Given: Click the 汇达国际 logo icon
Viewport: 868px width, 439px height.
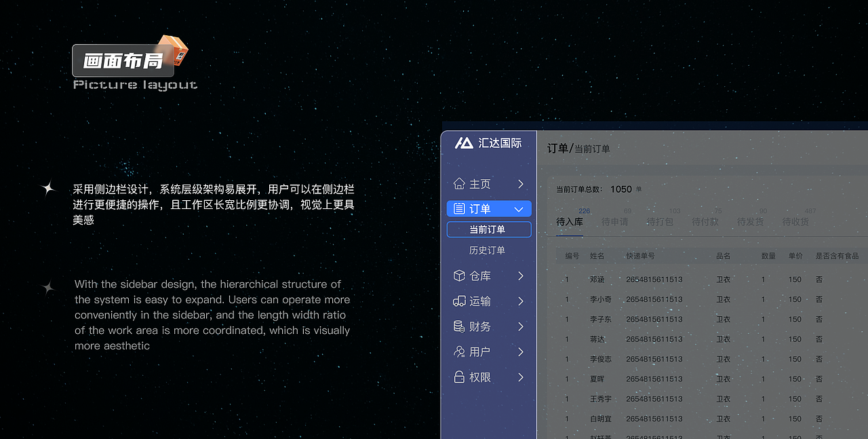Looking at the screenshot, I should tap(462, 142).
